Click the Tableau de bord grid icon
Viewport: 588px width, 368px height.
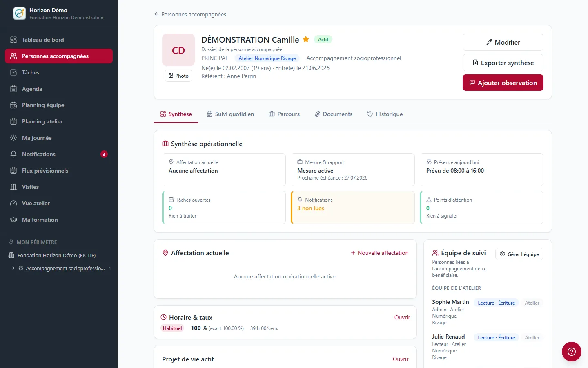[13, 40]
